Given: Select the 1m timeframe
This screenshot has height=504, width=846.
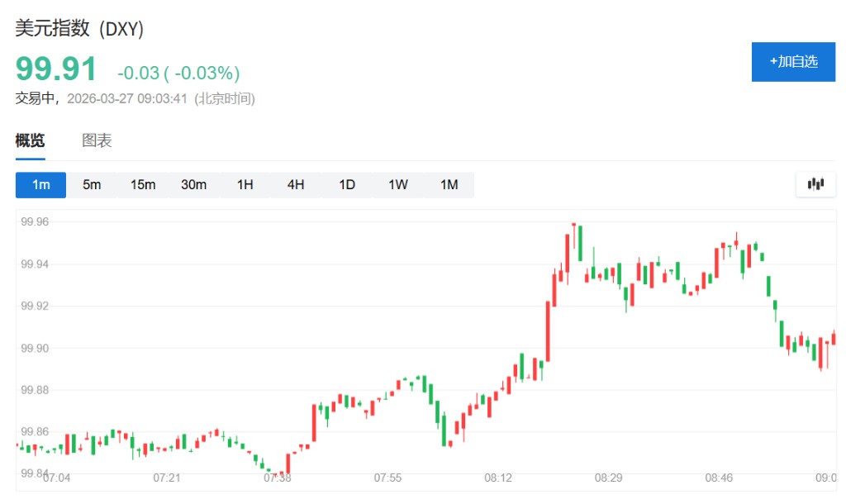Looking at the screenshot, I should [x=40, y=184].
